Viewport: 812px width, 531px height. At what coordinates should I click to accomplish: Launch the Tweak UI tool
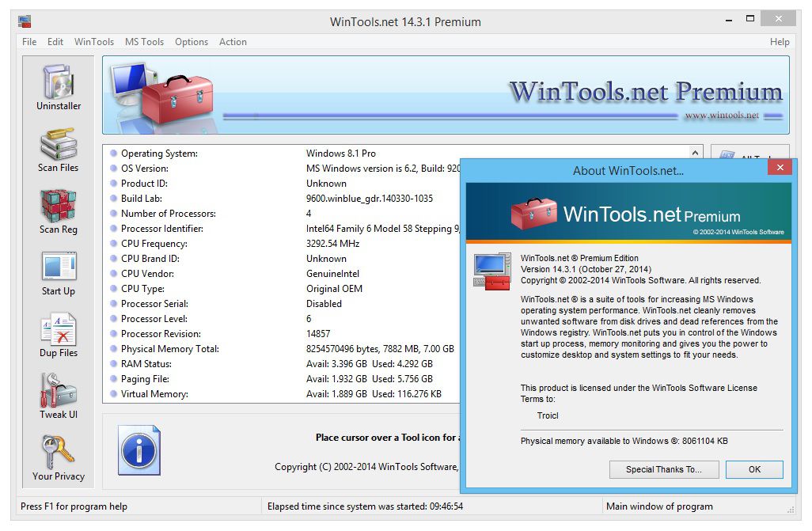point(59,396)
